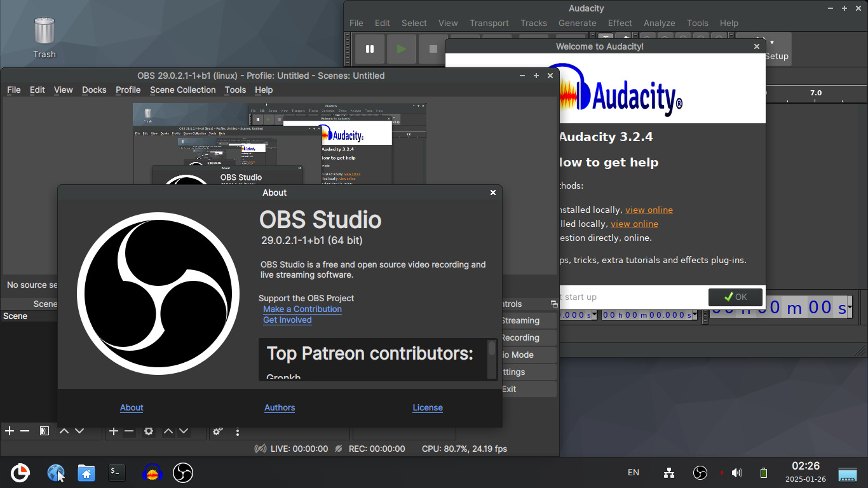
Task: Click the OBS tray icon
Action: point(700,473)
